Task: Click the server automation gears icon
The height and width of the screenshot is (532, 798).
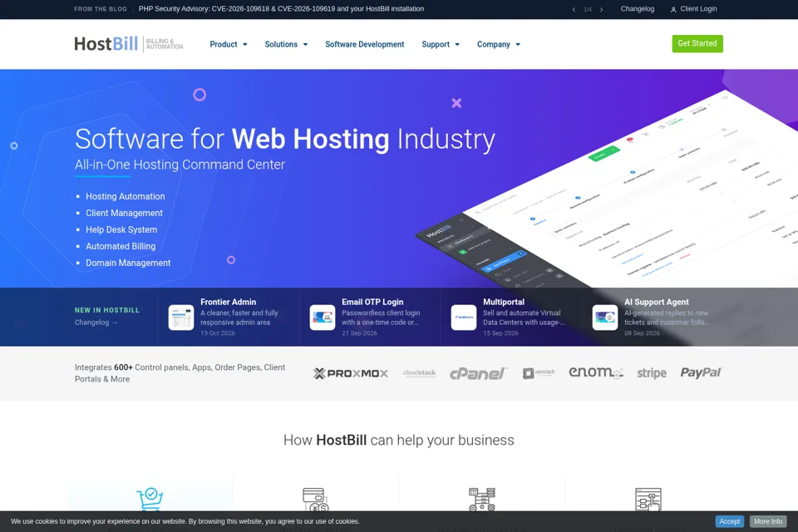Action: pyautogui.click(x=482, y=500)
